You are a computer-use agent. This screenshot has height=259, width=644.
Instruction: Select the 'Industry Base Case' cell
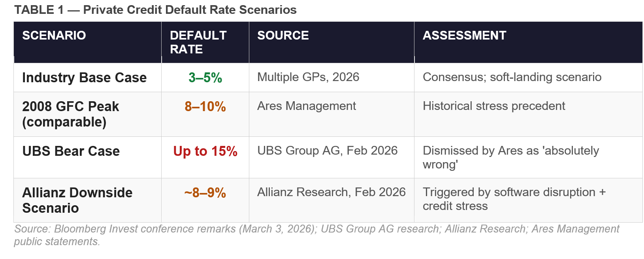click(x=84, y=78)
